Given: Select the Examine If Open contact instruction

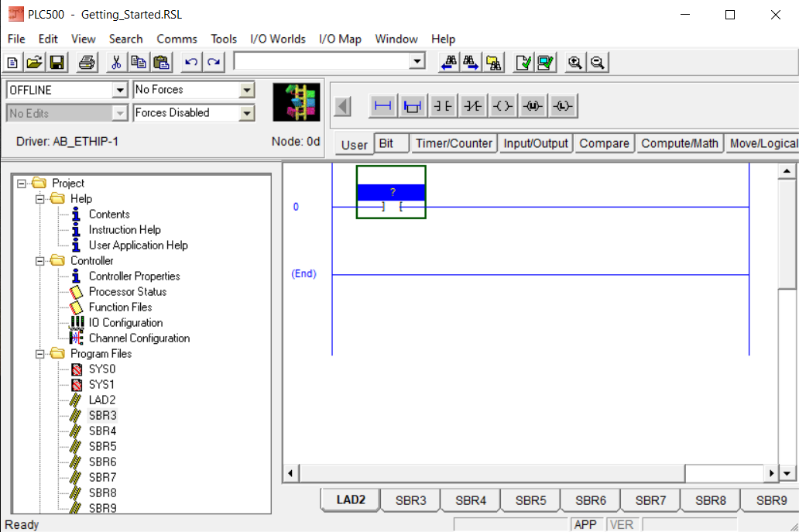Looking at the screenshot, I should click(472, 106).
